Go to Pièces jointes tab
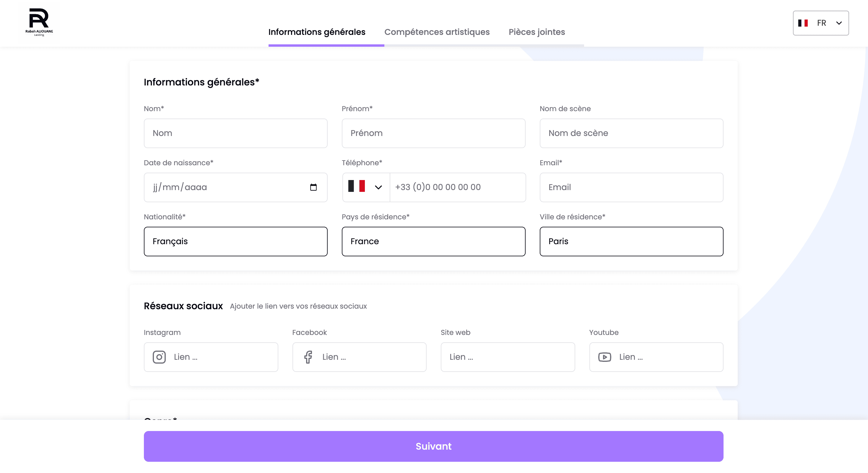 tap(537, 32)
